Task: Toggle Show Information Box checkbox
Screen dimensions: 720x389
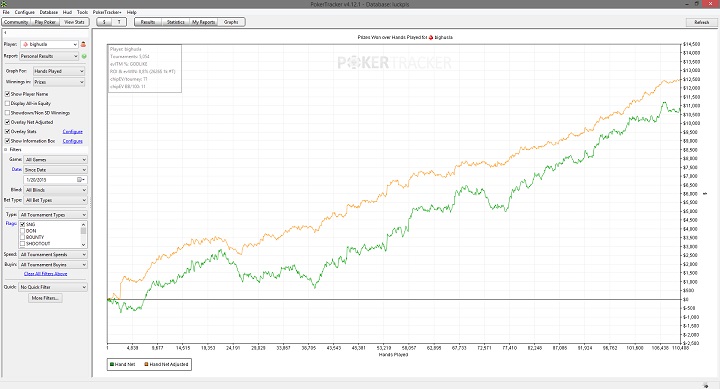Action: (x=7, y=141)
